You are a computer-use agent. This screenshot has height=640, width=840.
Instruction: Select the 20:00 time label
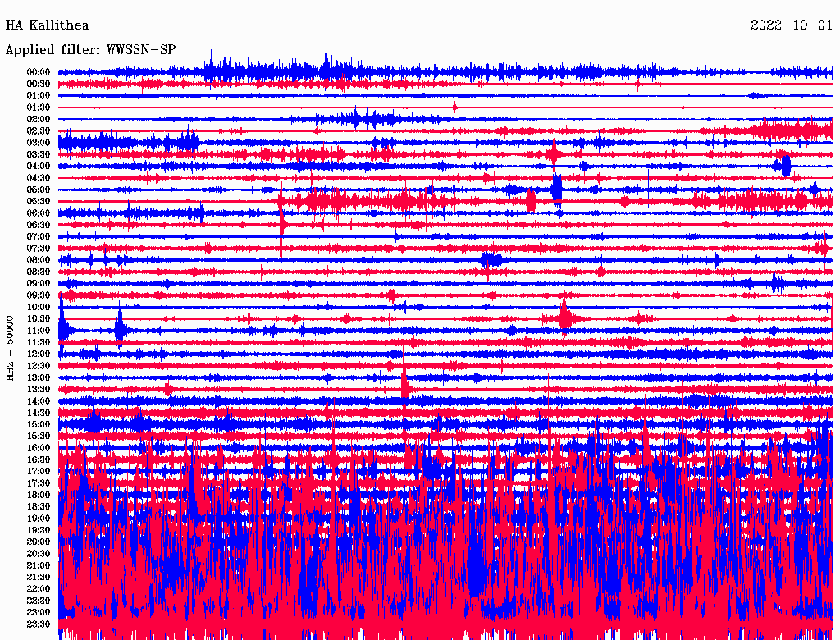pos(39,542)
